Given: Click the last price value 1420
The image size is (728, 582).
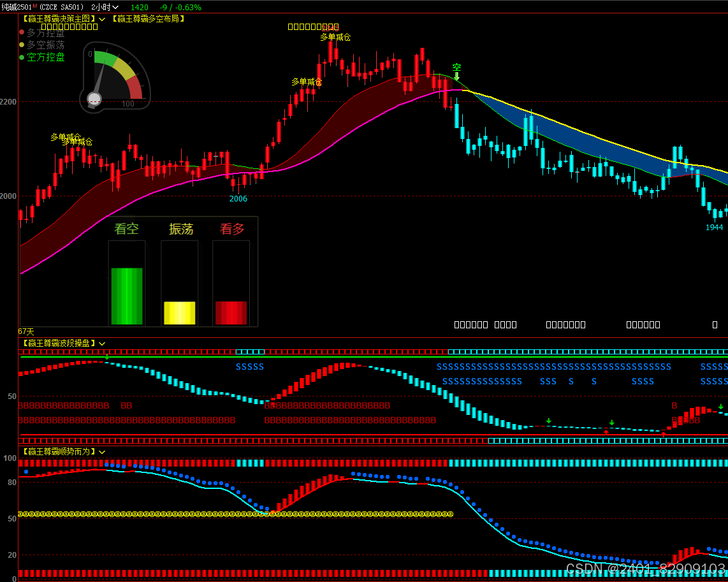Looking at the screenshot, I should pyautogui.click(x=139, y=8).
